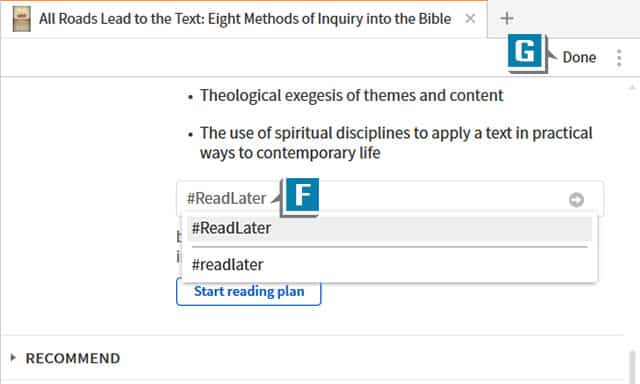The width and height of the screenshot is (640, 384).
Task: Close the All Roads Lead tab
Action: point(470,18)
